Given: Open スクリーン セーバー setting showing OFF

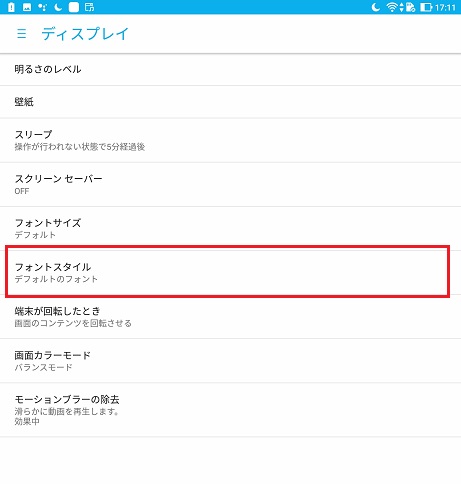Looking at the screenshot, I should pyautogui.click(x=230, y=185).
